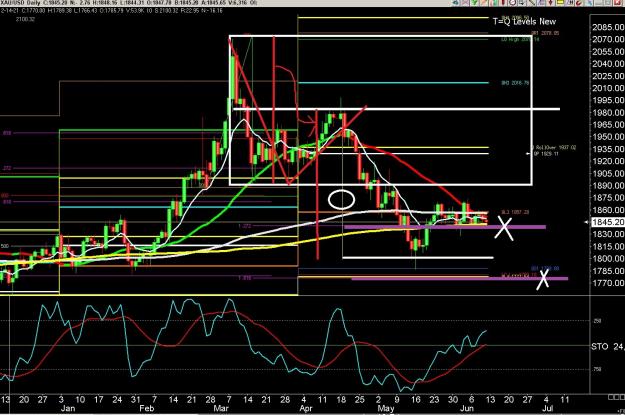Click the red down-arrow toolbar icon

(551, 2)
